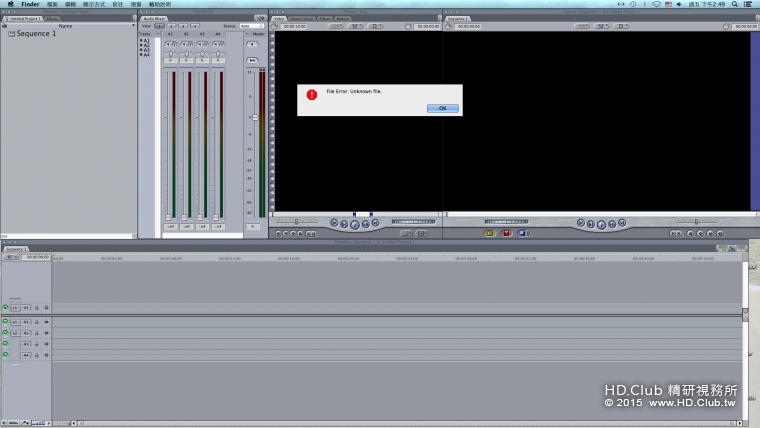The image size is (760, 428).
Task: Toggle A4 track audible green light
Action: point(5,355)
